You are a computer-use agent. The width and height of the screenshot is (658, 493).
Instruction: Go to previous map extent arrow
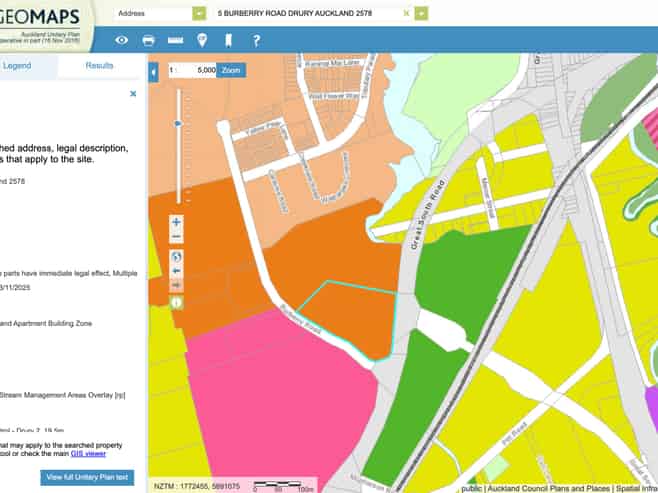coord(177,270)
